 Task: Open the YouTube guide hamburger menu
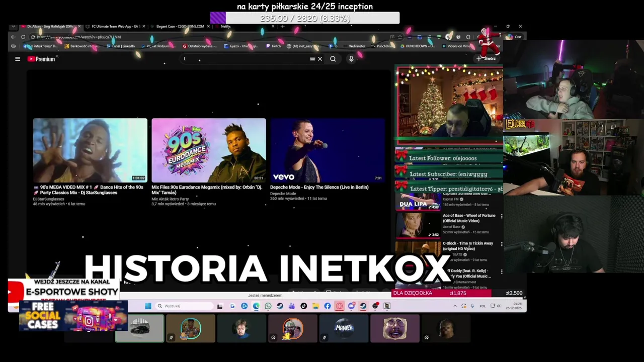(x=18, y=59)
